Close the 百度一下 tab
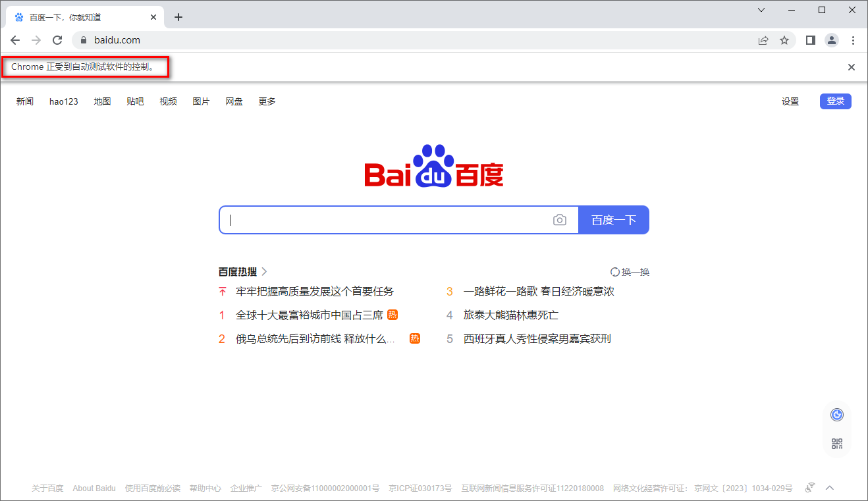868x501 pixels. point(154,17)
